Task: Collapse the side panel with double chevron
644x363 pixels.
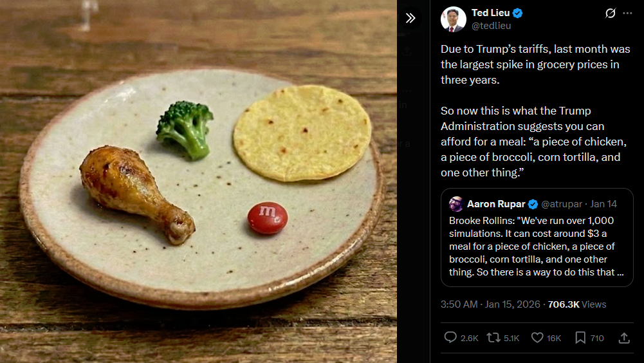Action: (x=410, y=18)
